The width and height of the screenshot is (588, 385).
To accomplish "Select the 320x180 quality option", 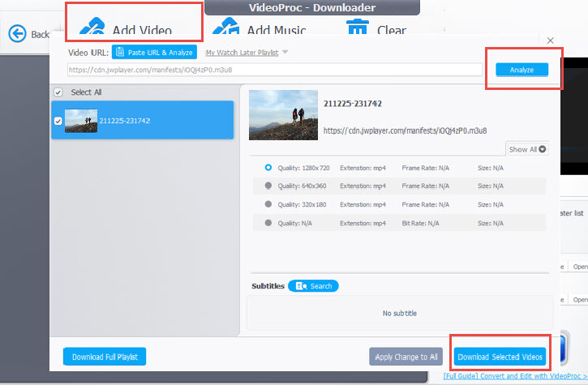I will point(268,204).
